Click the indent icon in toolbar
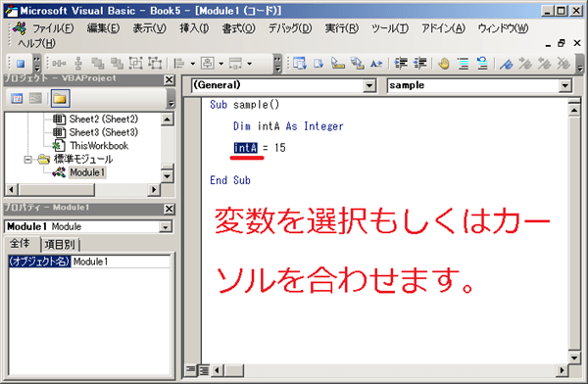 tap(401, 64)
